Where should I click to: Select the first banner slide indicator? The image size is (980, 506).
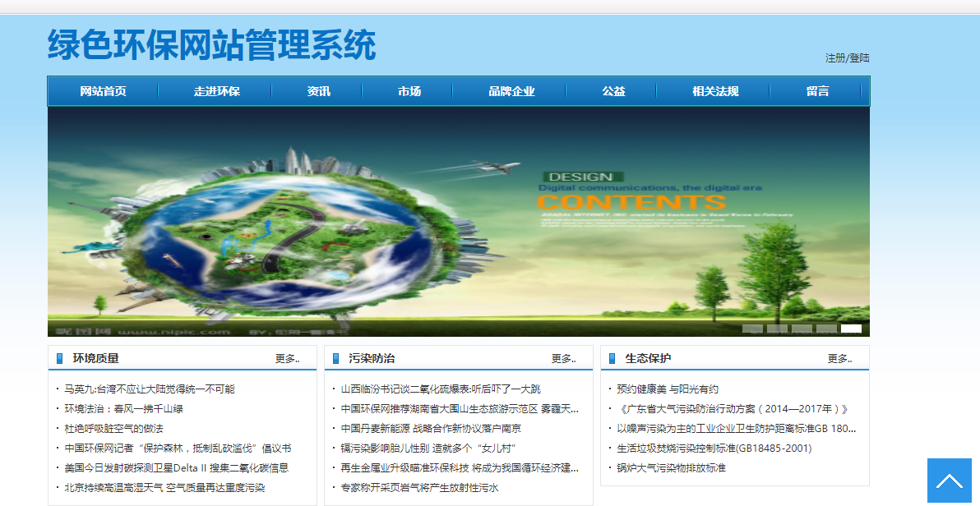coord(752,329)
